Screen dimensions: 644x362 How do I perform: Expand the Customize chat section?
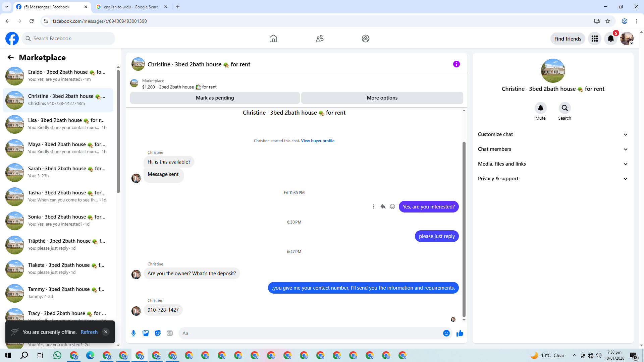click(552, 134)
